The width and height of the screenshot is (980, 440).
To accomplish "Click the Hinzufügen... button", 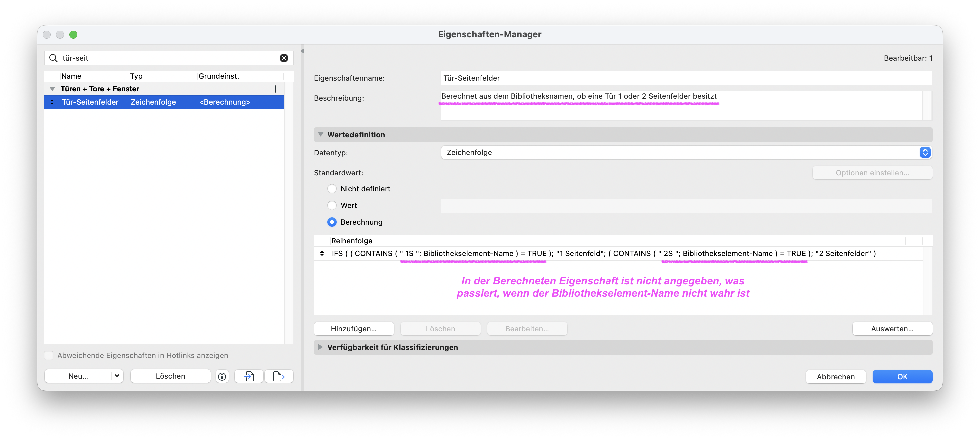I will [x=354, y=329].
